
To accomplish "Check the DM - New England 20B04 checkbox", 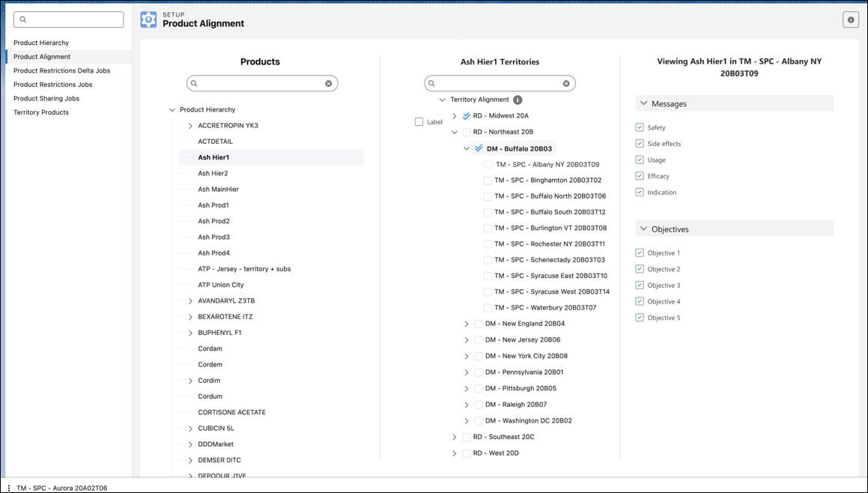I will click(x=479, y=324).
